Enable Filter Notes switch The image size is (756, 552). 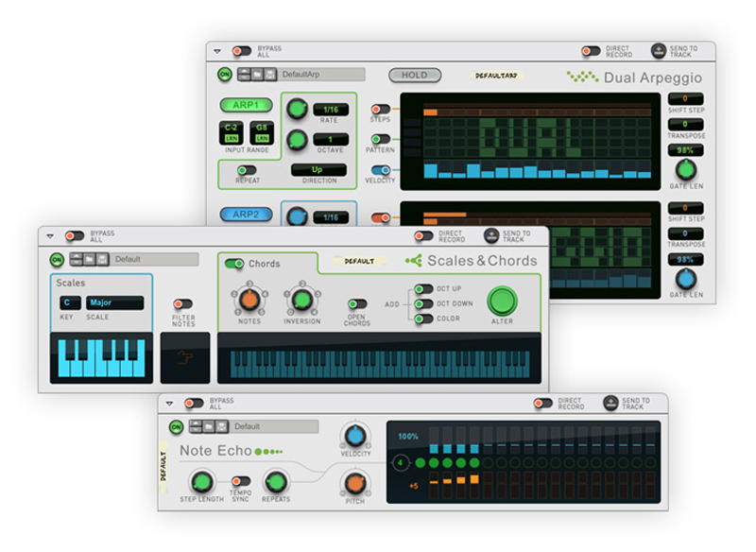tap(182, 304)
